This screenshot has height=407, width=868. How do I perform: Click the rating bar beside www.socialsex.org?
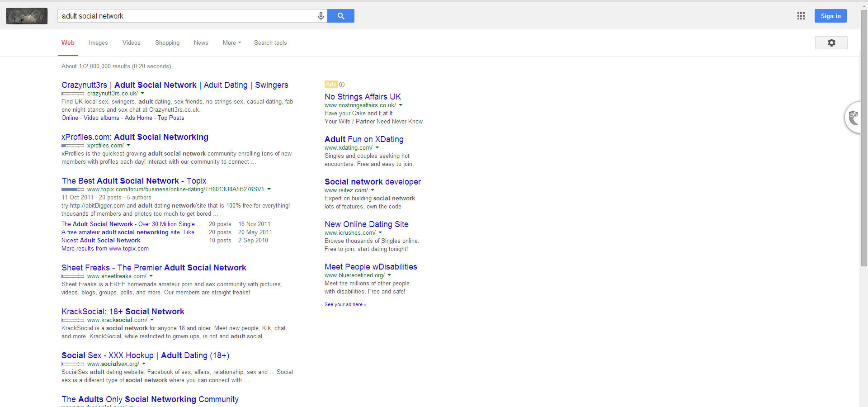click(x=73, y=364)
